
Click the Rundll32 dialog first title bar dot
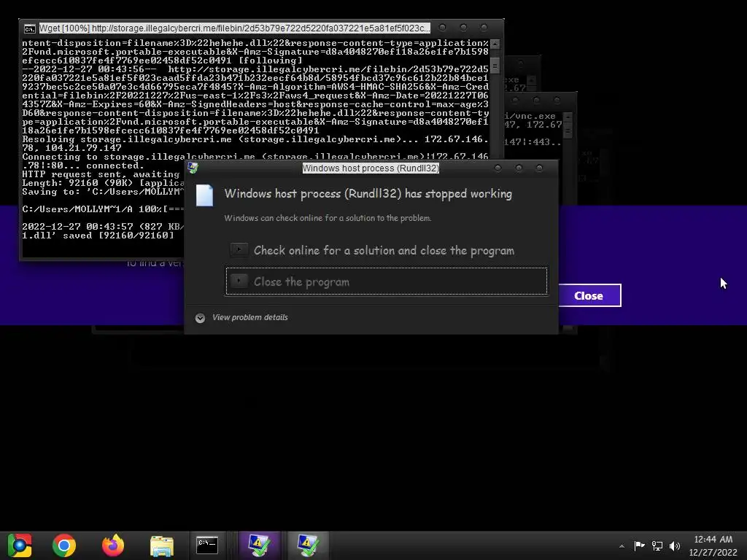(x=498, y=168)
